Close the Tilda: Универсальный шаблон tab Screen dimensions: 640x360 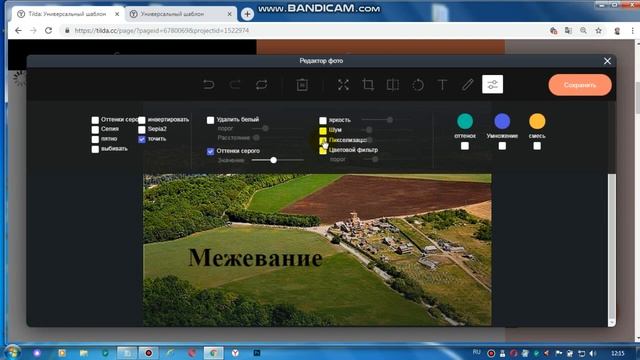(x=117, y=14)
